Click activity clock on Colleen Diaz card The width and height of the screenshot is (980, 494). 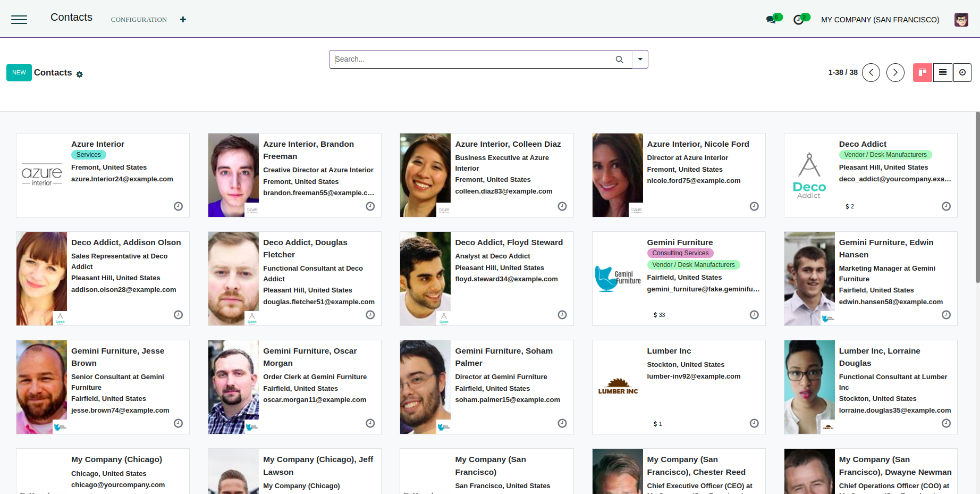click(x=562, y=206)
